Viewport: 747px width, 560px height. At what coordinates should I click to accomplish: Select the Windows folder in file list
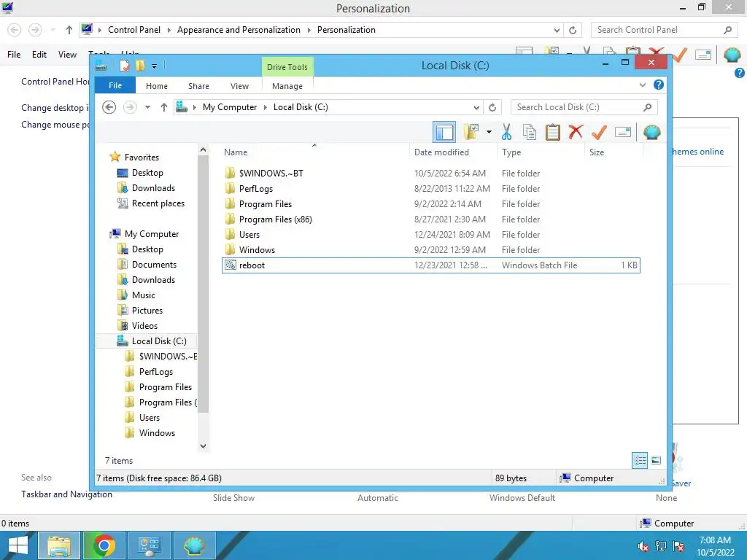(431, 249)
